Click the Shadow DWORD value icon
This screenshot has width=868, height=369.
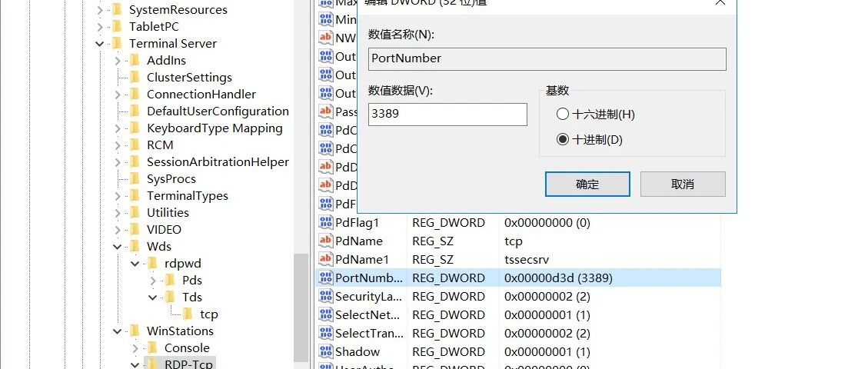coord(325,352)
